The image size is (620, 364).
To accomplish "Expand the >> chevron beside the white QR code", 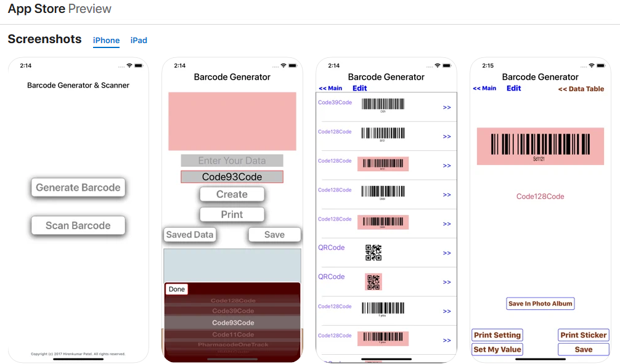I will click(x=447, y=253).
